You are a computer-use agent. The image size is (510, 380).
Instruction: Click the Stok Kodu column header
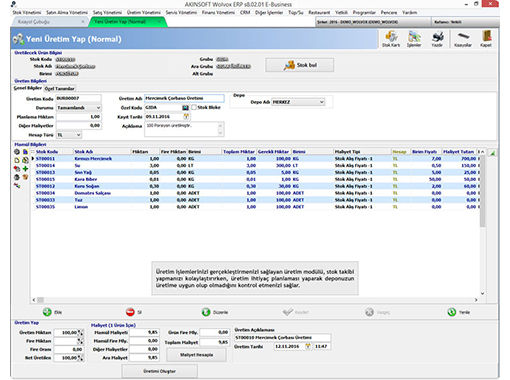(x=54, y=152)
